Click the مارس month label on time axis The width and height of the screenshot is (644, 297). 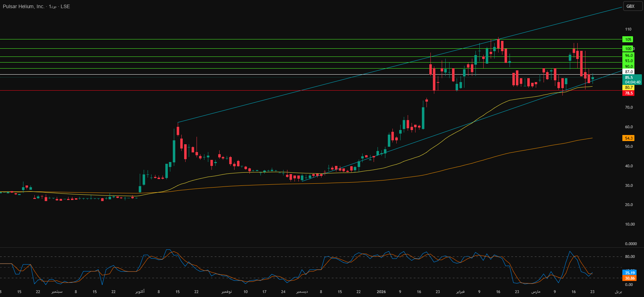(535, 292)
